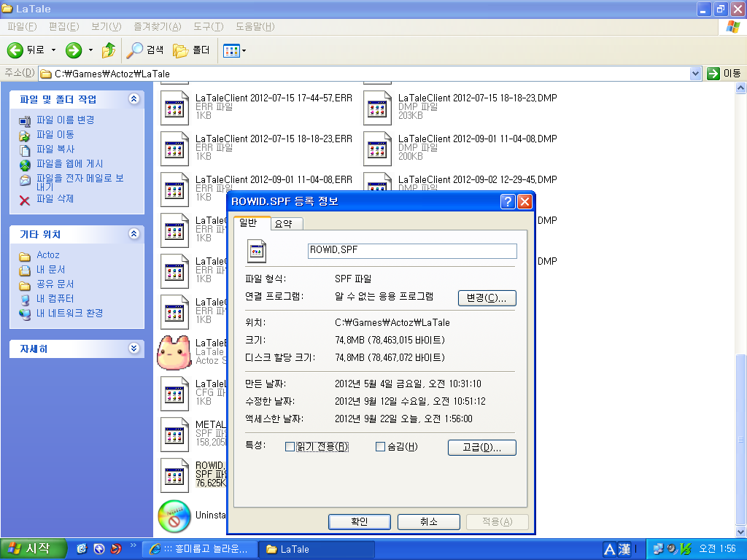Toggle the hidden (숨김) checkbox
Image resolution: width=747 pixels, height=560 pixels.
point(380,447)
